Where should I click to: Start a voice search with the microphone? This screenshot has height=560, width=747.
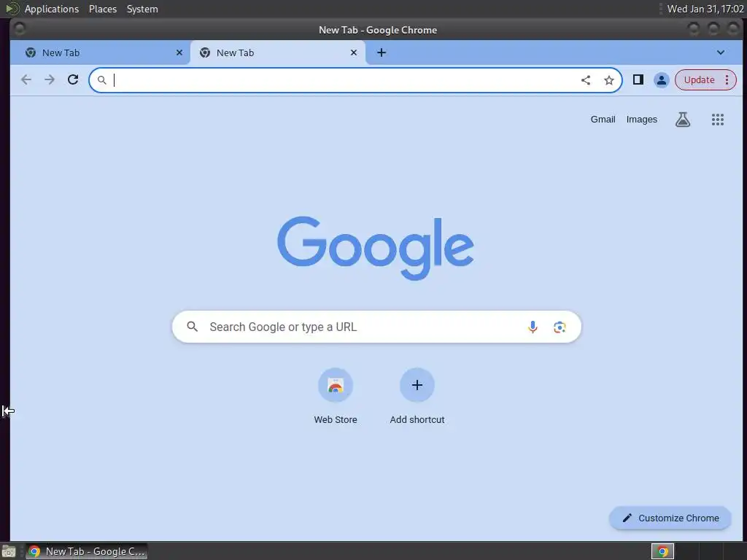[x=533, y=327]
